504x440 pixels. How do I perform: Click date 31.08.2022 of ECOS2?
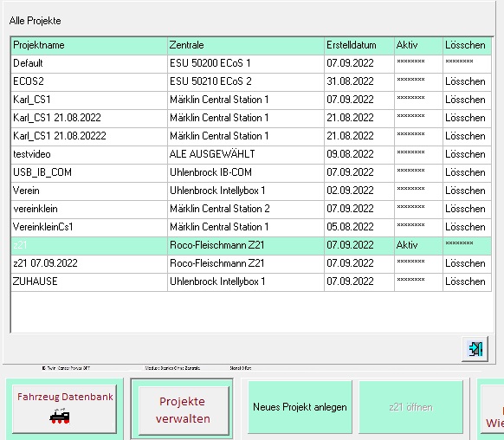coord(359,81)
